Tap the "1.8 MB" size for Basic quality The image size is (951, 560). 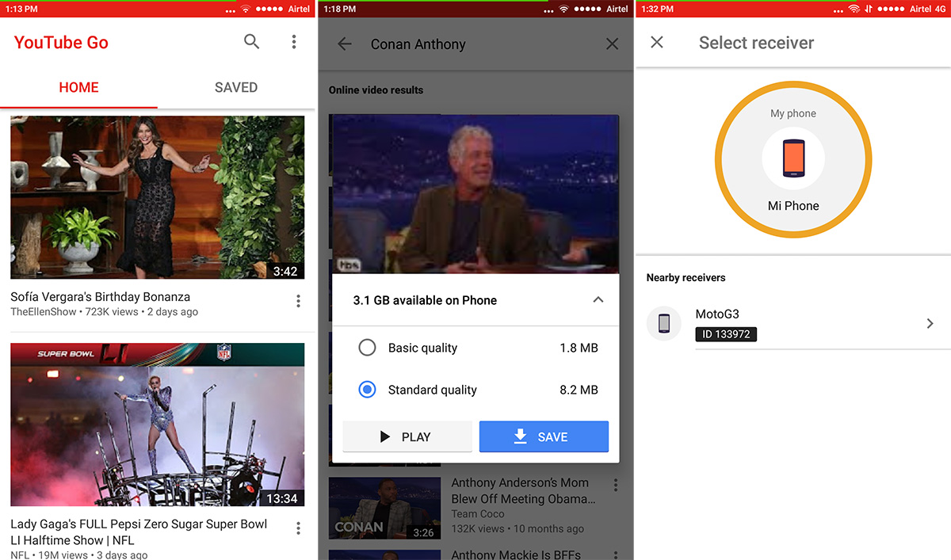click(579, 348)
